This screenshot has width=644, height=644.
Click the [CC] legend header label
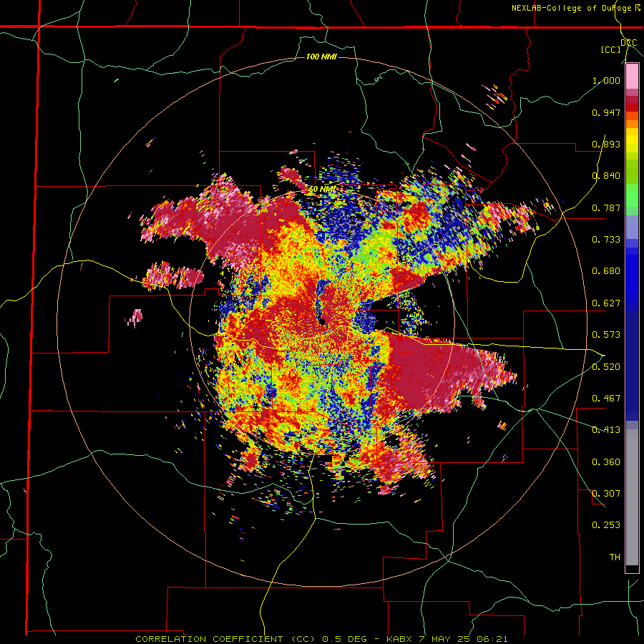point(610,49)
